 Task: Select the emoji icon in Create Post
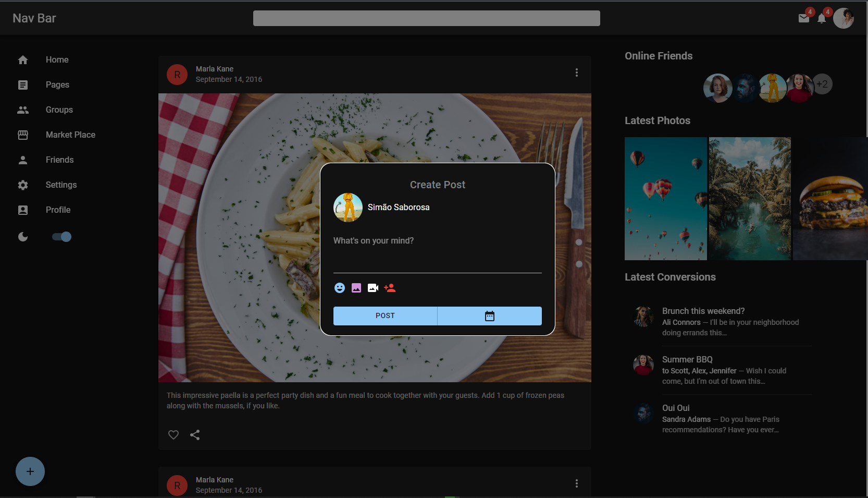click(340, 288)
